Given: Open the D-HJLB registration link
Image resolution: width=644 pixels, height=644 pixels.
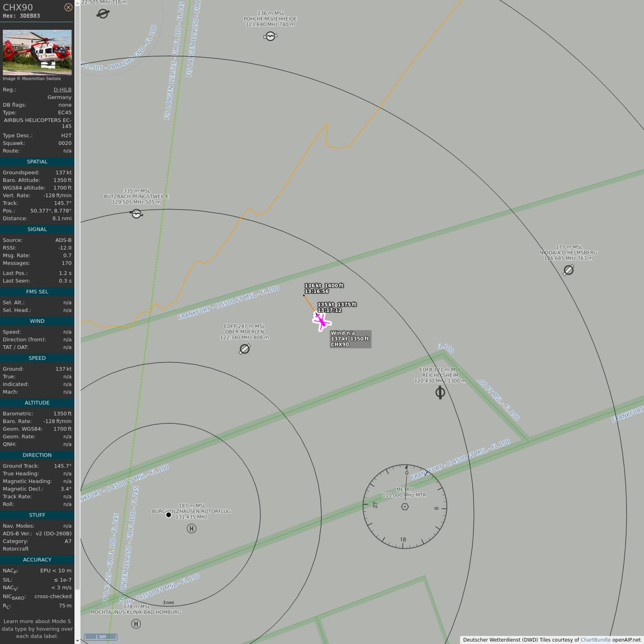Looking at the screenshot, I should 62,89.
